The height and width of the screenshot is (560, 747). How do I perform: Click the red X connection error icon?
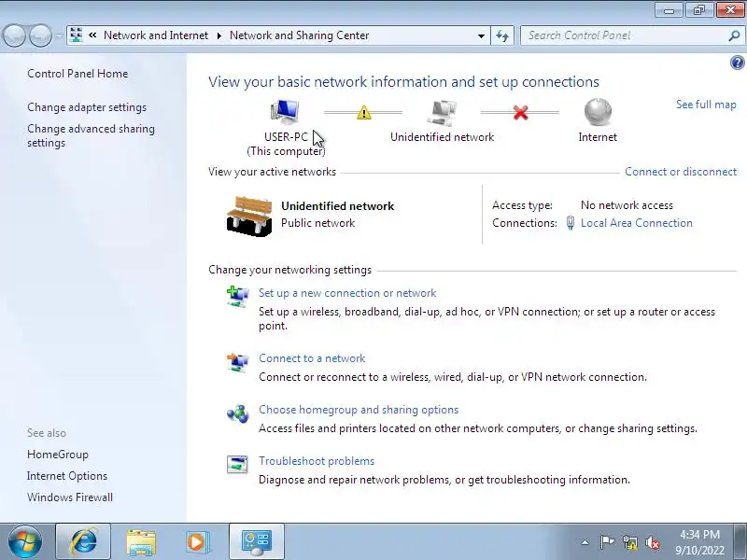[520, 112]
